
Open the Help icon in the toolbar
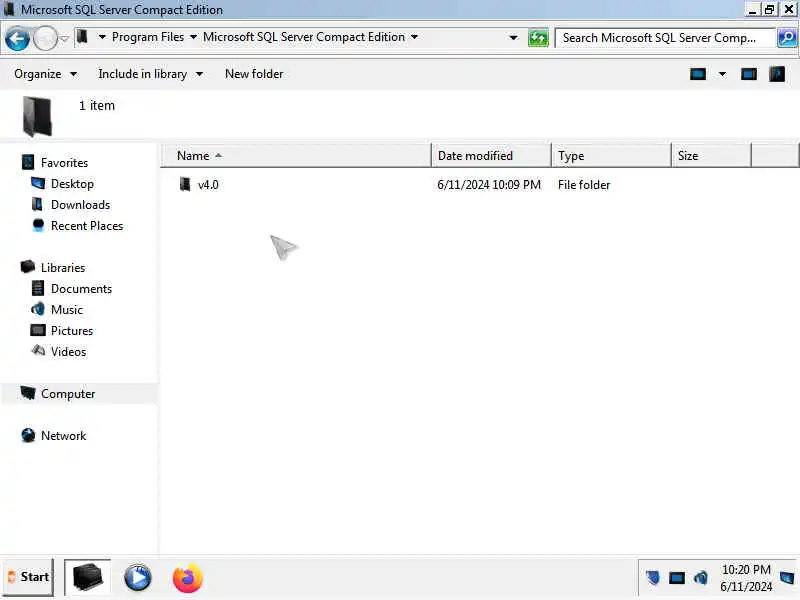click(x=777, y=74)
